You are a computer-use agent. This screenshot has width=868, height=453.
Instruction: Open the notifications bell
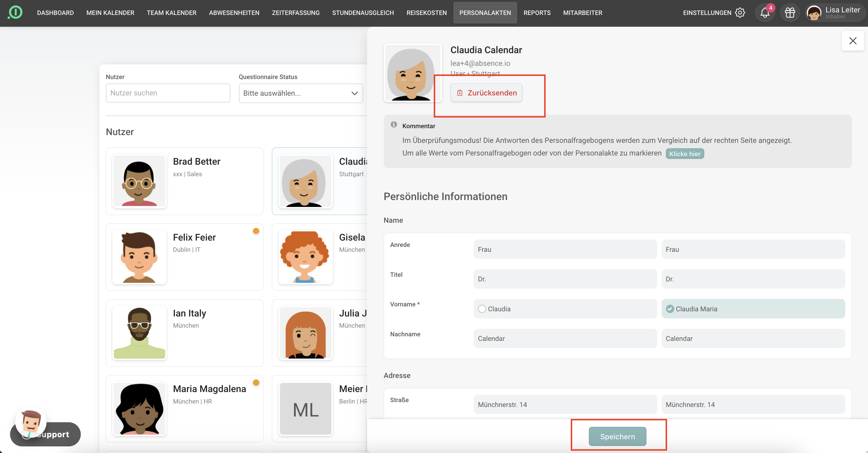[x=765, y=13]
